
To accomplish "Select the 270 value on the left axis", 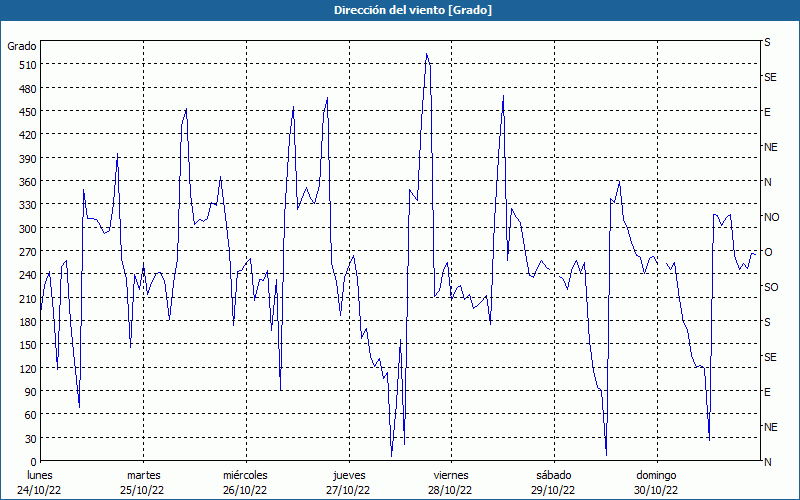I will tap(27, 252).
